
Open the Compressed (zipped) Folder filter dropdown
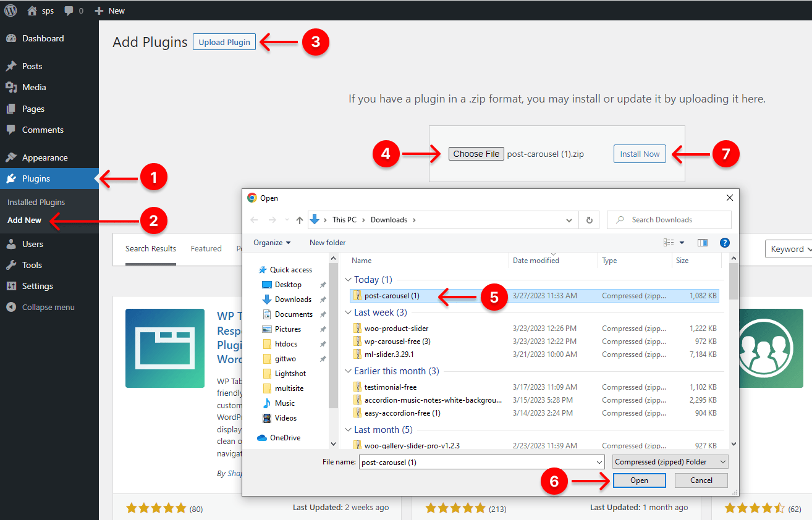coord(670,462)
